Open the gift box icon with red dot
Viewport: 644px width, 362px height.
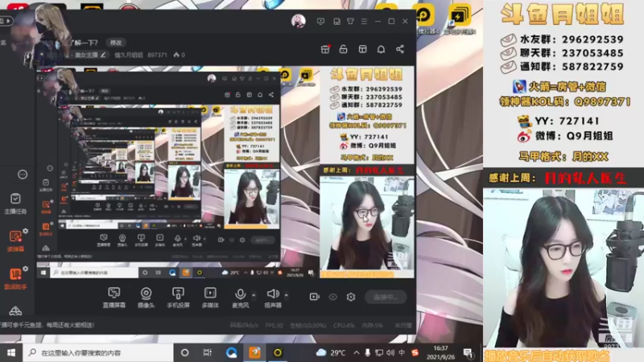325,49
